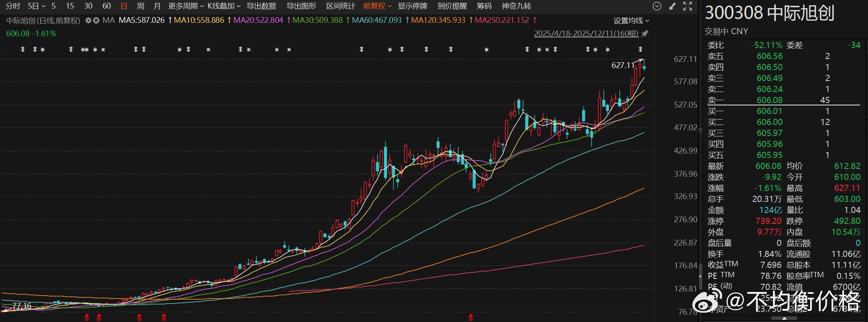Viewport: 868px width, 322px height.
Task: Open the 设置均线 dropdown
Action: coord(632,20)
